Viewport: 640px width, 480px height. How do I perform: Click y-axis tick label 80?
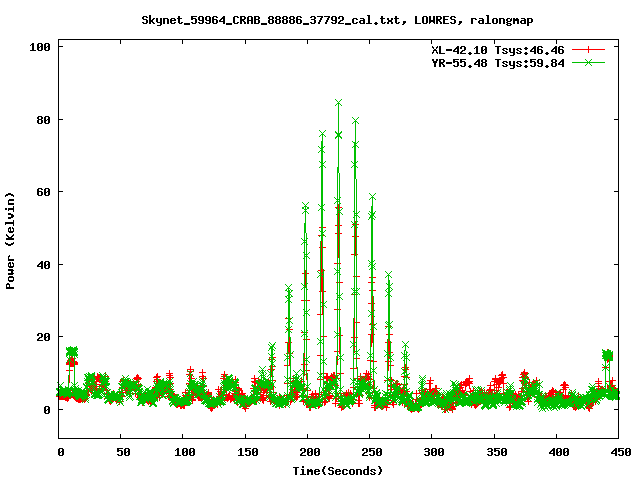tap(44, 120)
